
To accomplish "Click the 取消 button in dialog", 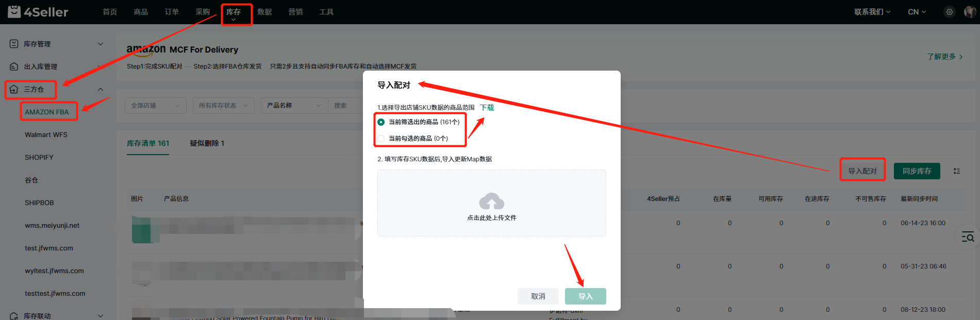I will [x=538, y=296].
